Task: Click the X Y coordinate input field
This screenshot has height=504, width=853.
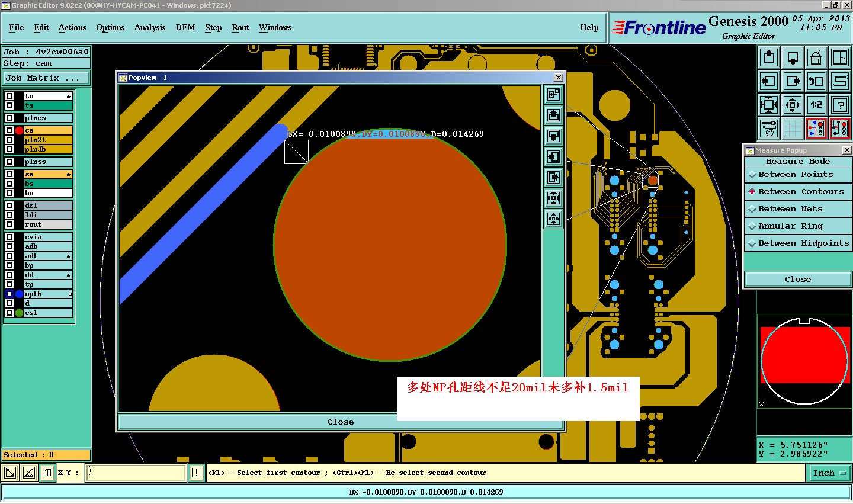Action: (x=136, y=473)
